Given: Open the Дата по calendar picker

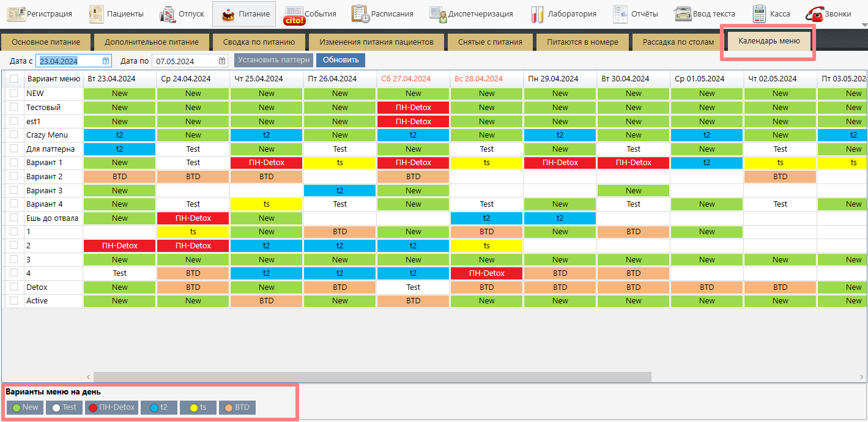Looking at the screenshot, I should (222, 61).
